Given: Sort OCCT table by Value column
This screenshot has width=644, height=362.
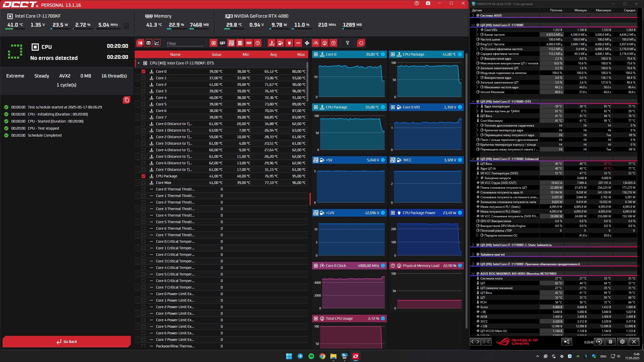Looking at the screenshot, I should tap(216, 54).
